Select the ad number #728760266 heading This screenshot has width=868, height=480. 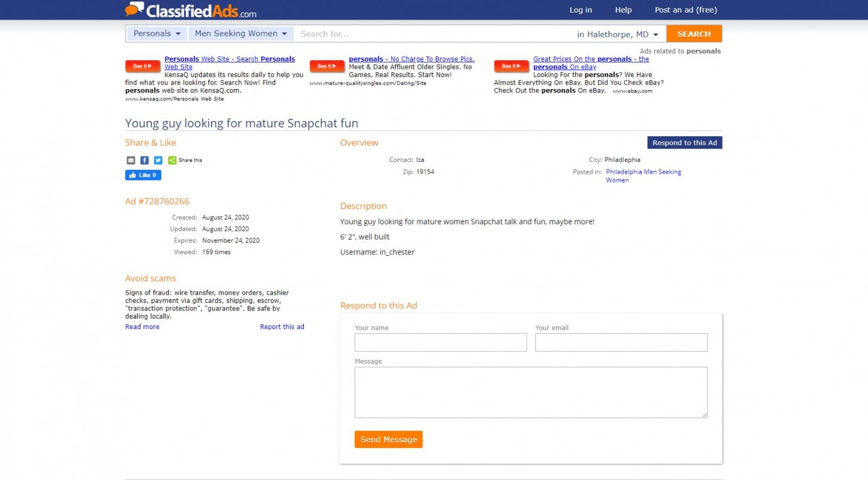click(157, 201)
